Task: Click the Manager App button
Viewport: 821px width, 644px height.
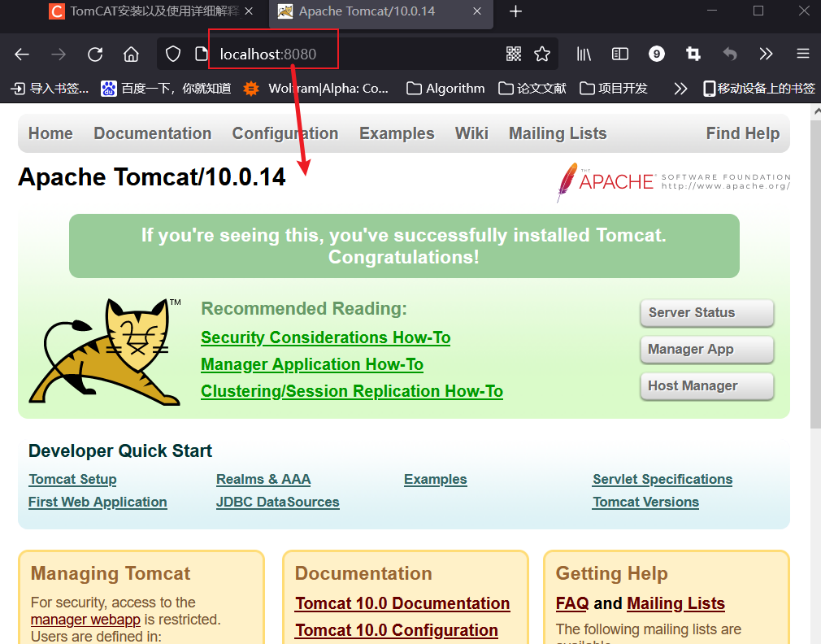Action: click(707, 349)
